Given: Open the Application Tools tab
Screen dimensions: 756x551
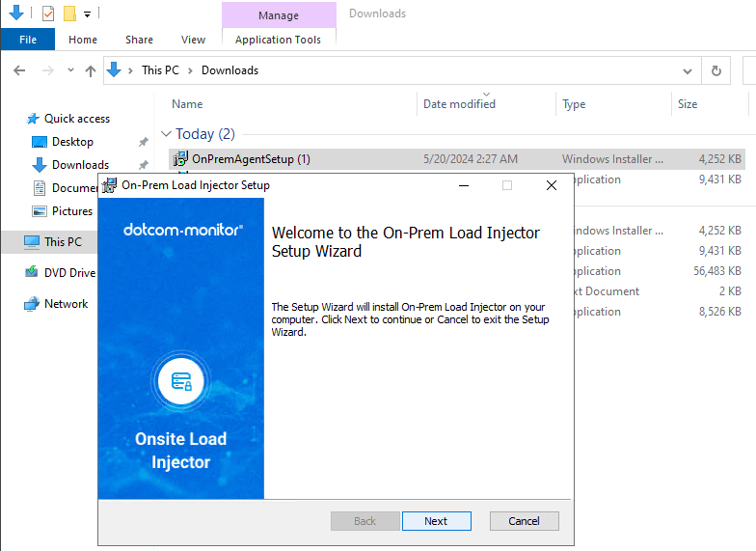Looking at the screenshot, I should tap(278, 40).
